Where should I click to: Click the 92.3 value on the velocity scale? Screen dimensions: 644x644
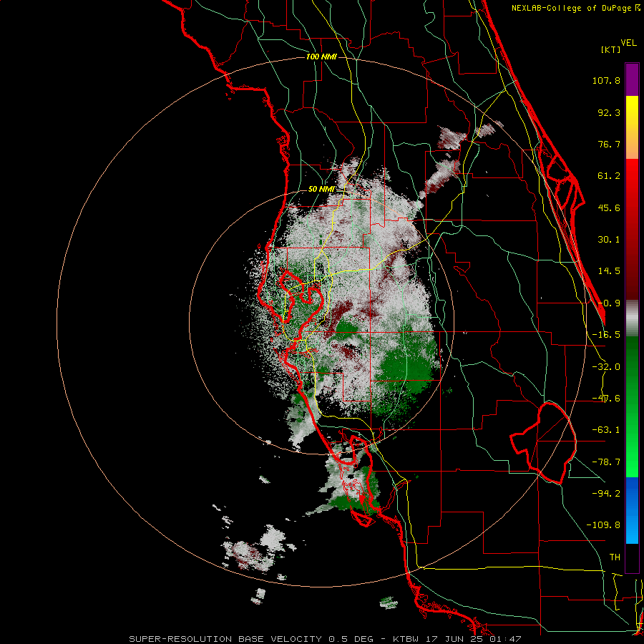click(x=609, y=112)
